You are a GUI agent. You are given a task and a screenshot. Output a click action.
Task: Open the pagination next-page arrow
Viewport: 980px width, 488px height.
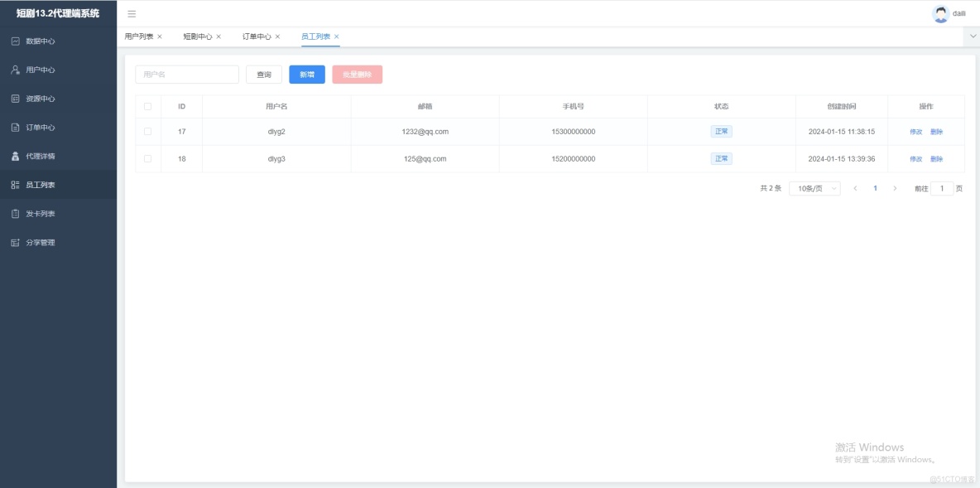point(895,188)
